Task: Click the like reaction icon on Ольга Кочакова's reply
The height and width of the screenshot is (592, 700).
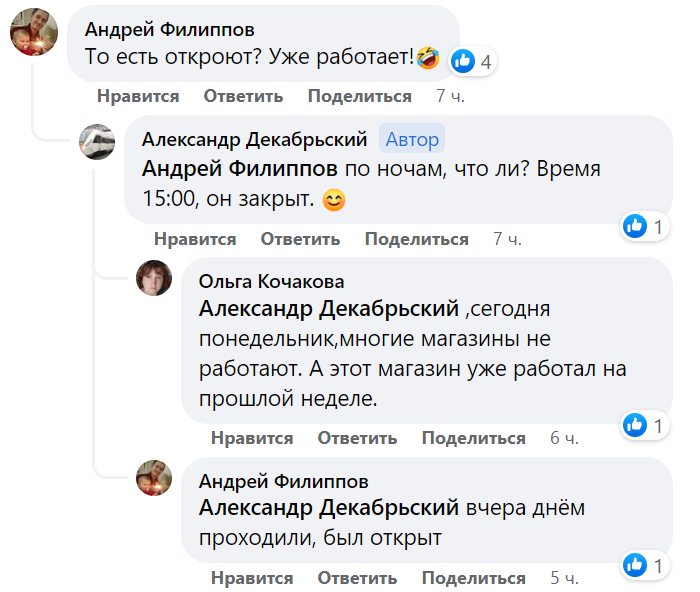Action: click(x=634, y=426)
